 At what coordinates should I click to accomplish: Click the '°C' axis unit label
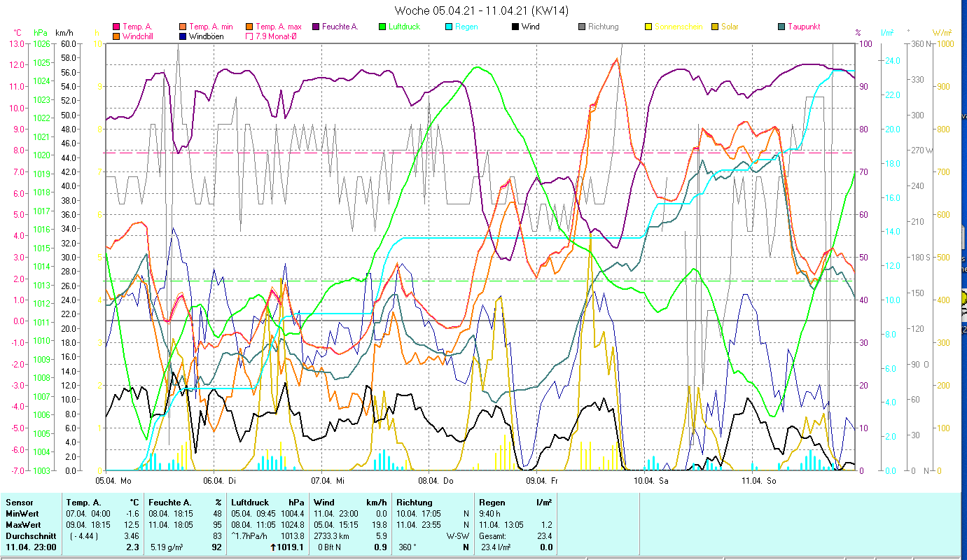coord(18,33)
